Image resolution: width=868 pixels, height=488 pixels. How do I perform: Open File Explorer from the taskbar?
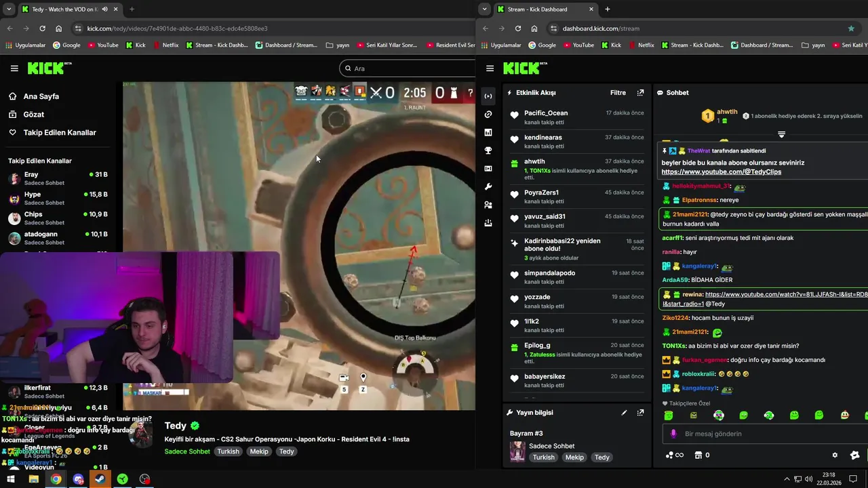33,479
